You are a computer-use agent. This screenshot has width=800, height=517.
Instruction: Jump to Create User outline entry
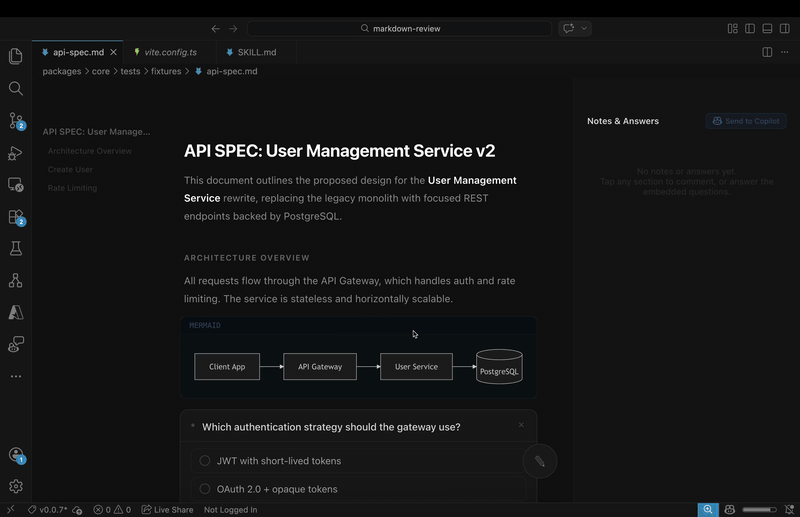[70, 169]
